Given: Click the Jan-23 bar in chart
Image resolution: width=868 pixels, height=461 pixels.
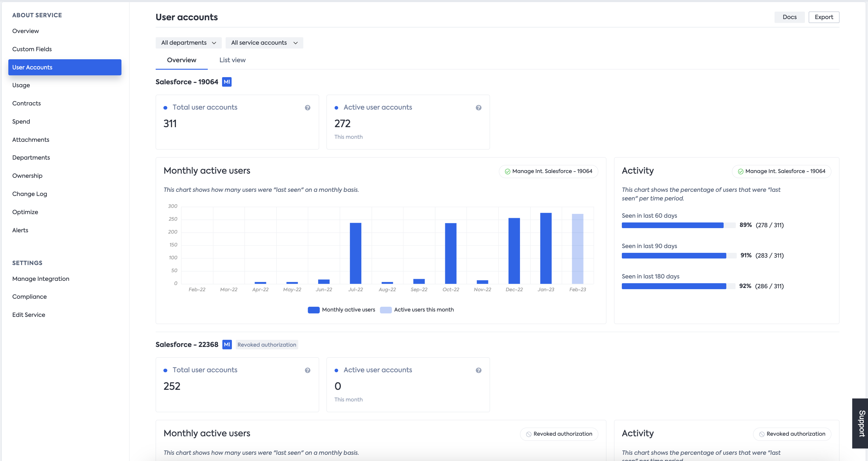Looking at the screenshot, I should click(546, 248).
